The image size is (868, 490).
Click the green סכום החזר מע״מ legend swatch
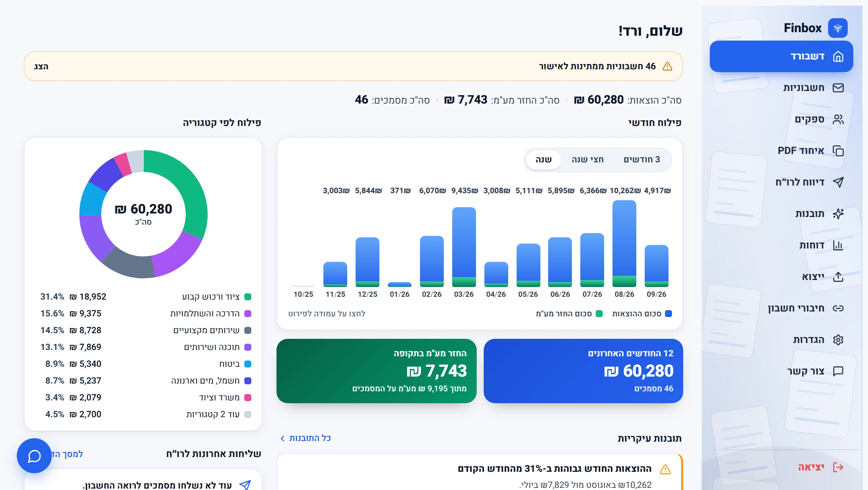599,314
